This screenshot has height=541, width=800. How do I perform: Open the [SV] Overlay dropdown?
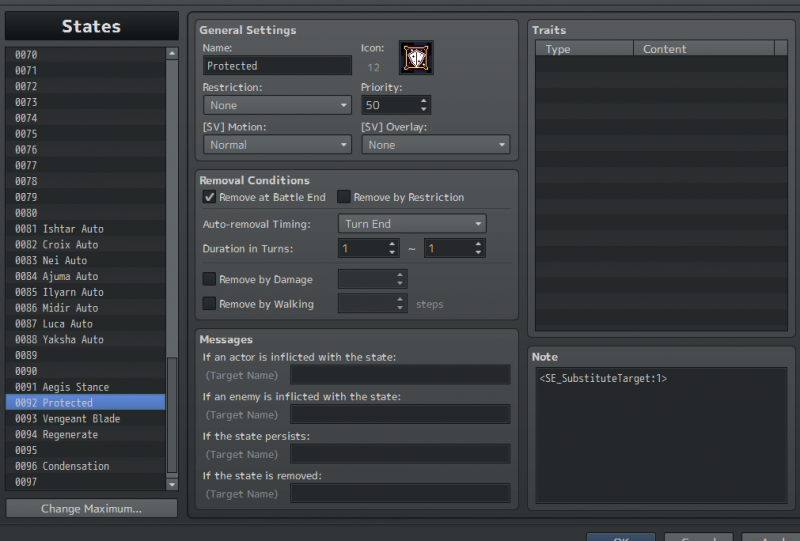436,145
